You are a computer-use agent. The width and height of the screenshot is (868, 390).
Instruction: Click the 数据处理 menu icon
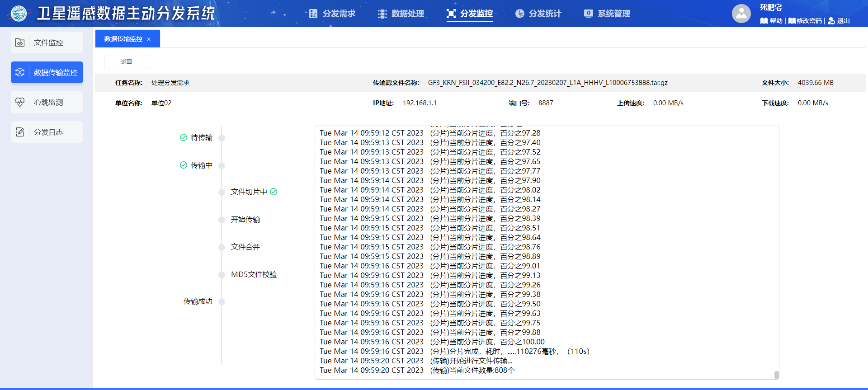(x=382, y=14)
